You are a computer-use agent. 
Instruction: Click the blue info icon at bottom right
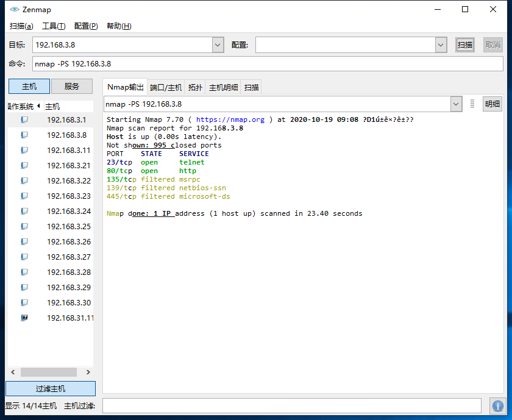497,406
